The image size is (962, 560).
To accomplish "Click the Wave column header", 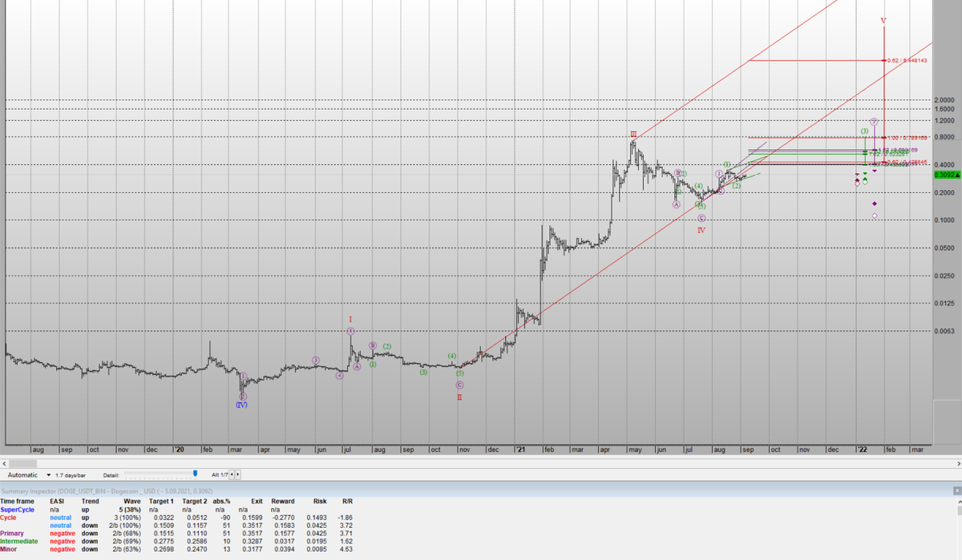I will (132, 501).
